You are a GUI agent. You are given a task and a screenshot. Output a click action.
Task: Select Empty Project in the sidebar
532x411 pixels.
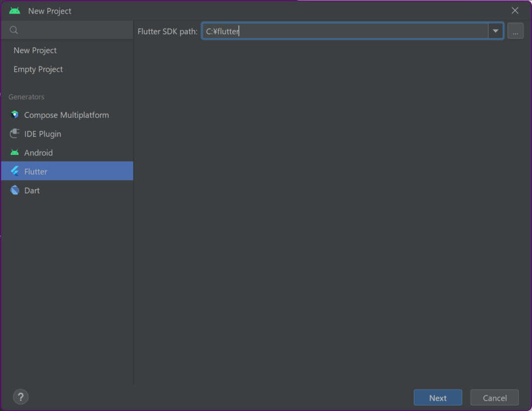(67, 69)
